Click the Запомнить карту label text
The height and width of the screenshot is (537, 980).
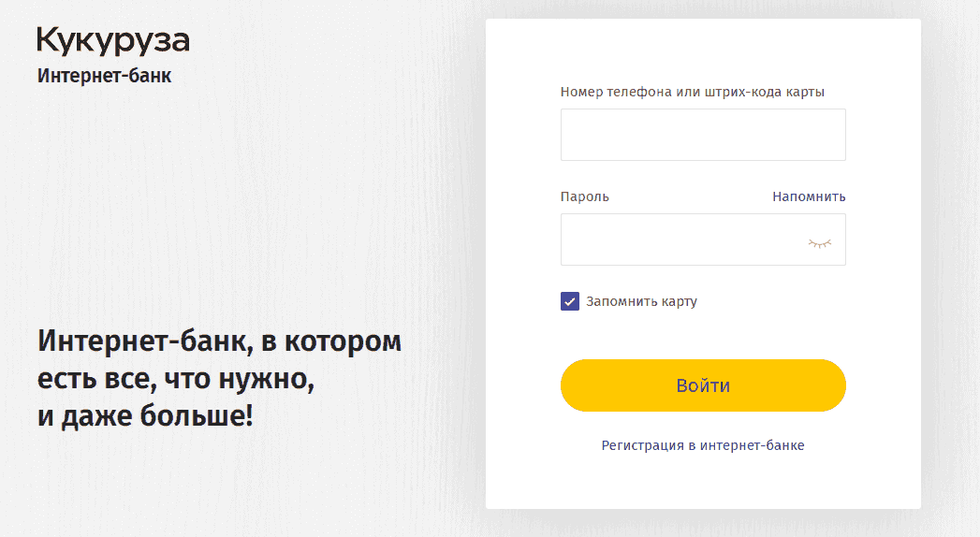click(x=641, y=301)
